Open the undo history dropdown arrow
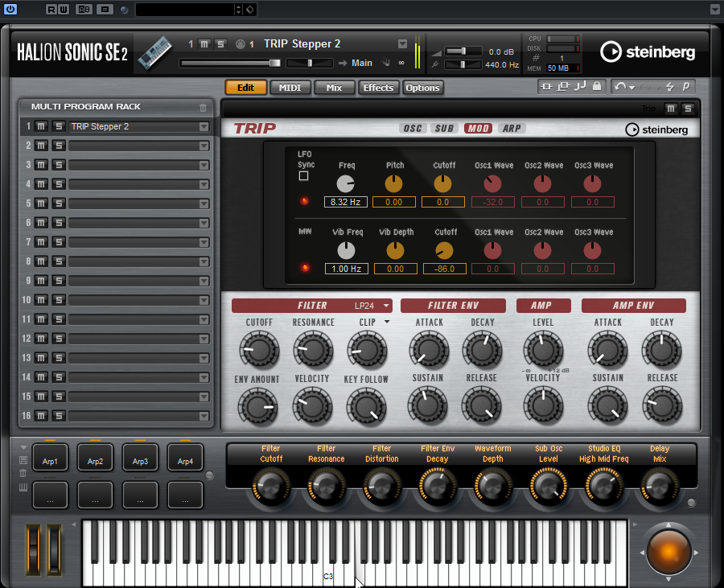 click(x=631, y=87)
